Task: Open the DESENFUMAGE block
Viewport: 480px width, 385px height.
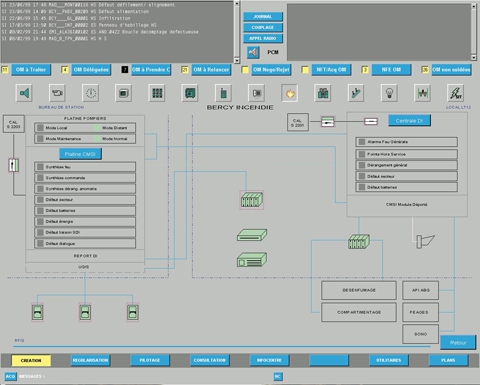Action: [359, 290]
